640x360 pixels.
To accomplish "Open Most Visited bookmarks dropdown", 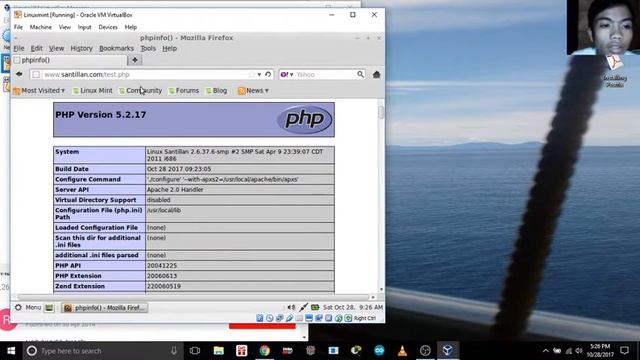I will 39,91.
